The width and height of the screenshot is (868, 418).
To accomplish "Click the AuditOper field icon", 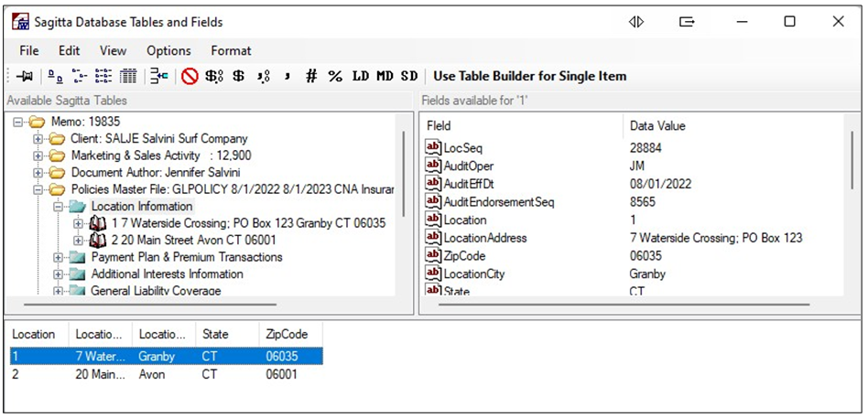I will (432, 166).
